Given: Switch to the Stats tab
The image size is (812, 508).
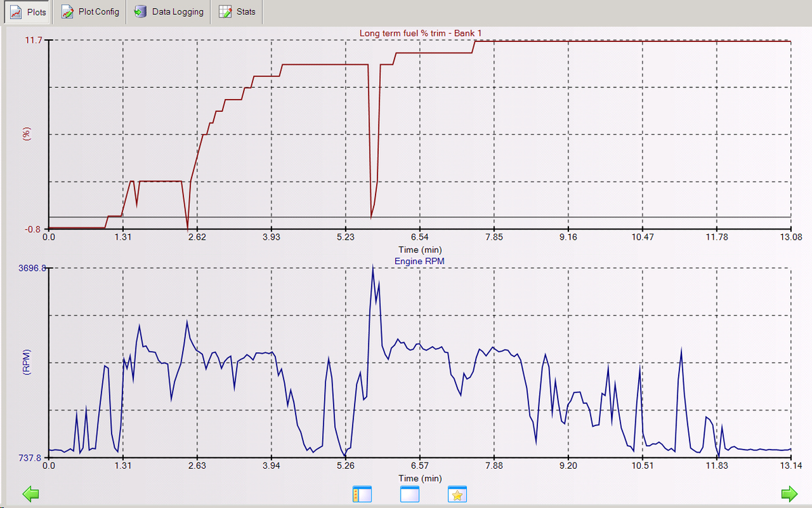Looking at the screenshot, I should coord(237,12).
